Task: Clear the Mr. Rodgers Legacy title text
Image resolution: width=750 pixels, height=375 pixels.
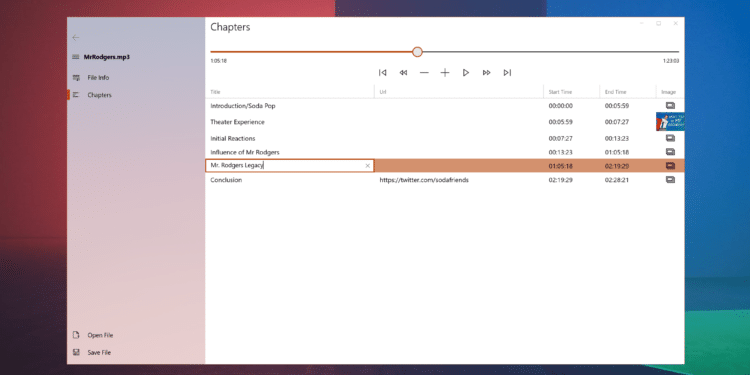Action: tap(367, 166)
